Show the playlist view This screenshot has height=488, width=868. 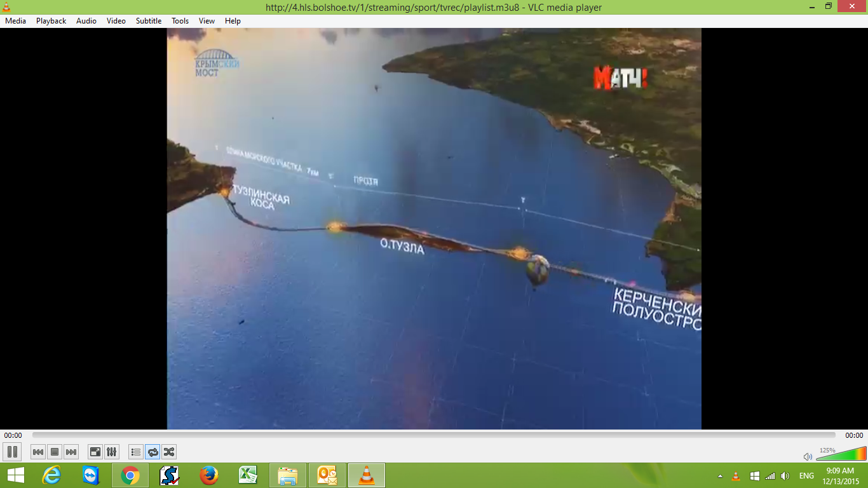[x=135, y=452]
